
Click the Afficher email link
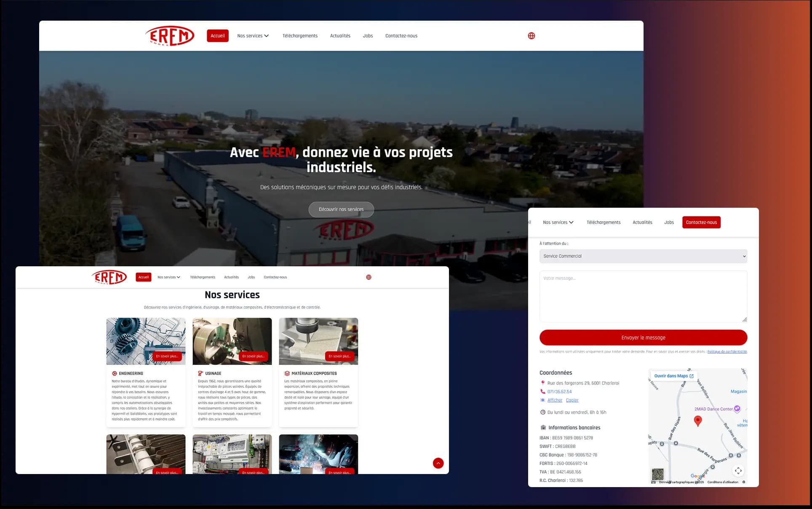[x=555, y=400]
